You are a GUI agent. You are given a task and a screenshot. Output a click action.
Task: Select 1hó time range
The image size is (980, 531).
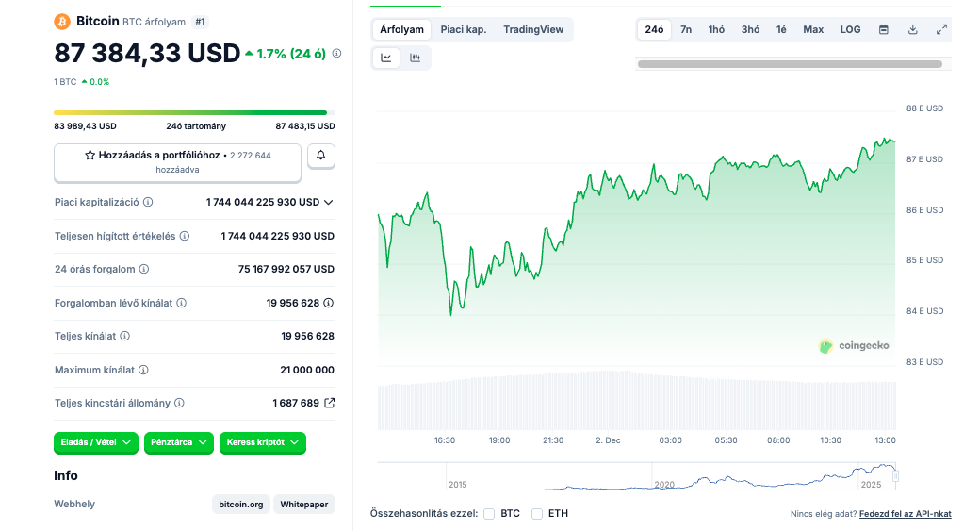click(716, 29)
